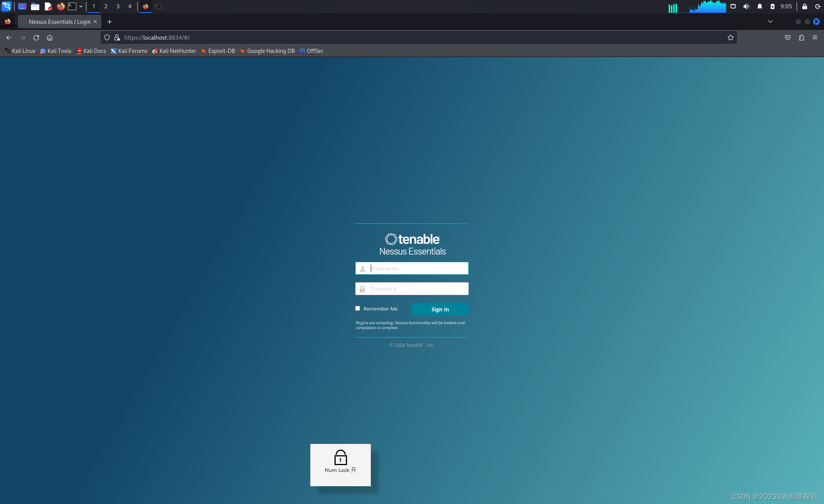
Task: Open the Exploit-DB bookmark
Action: tap(218, 51)
